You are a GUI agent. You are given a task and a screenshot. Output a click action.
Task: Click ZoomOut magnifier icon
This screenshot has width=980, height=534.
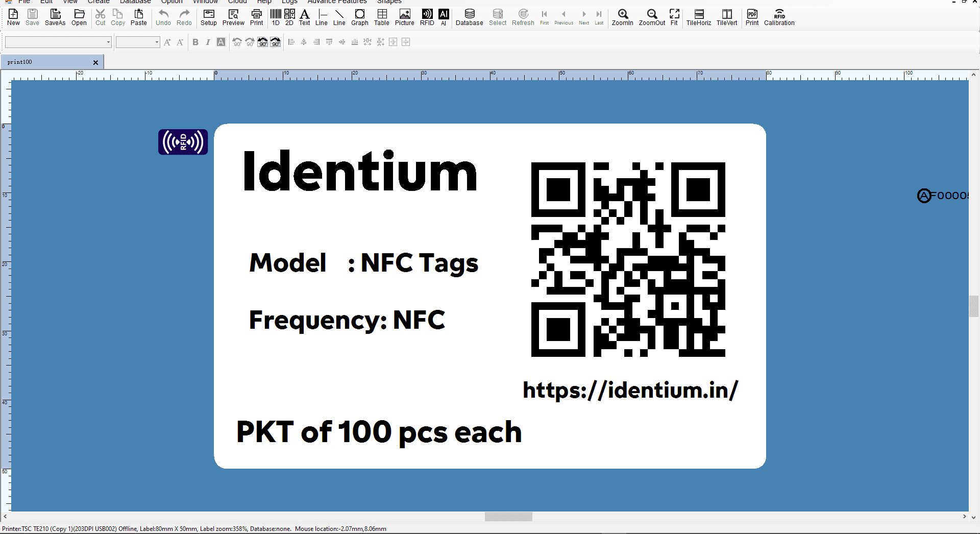[652, 17]
